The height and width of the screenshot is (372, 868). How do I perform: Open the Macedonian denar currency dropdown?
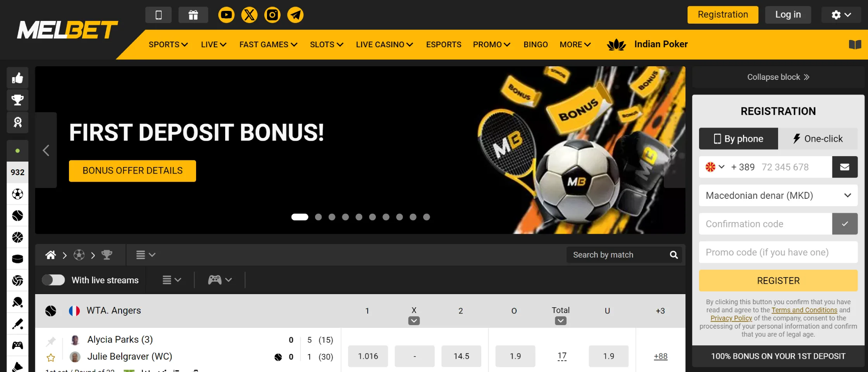(778, 195)
